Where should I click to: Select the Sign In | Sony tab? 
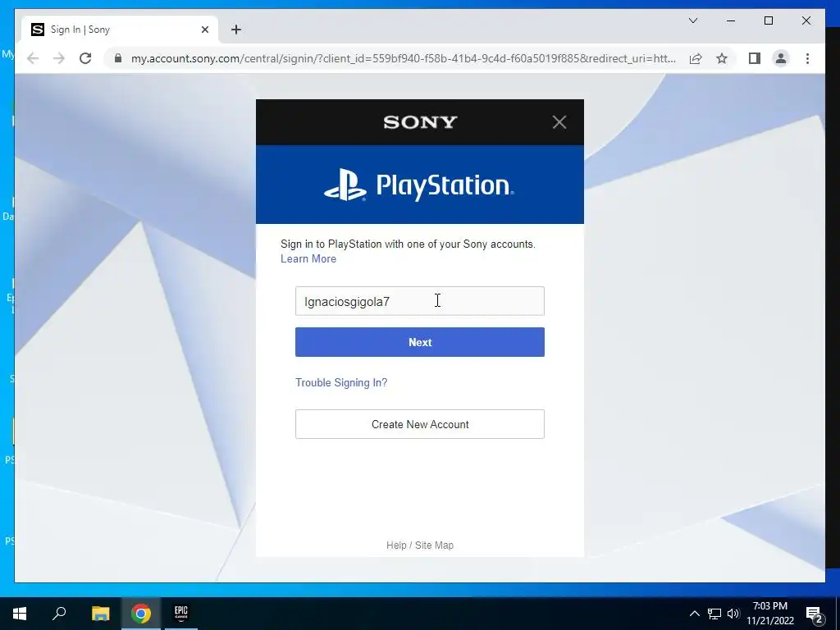tap(119, 30)
